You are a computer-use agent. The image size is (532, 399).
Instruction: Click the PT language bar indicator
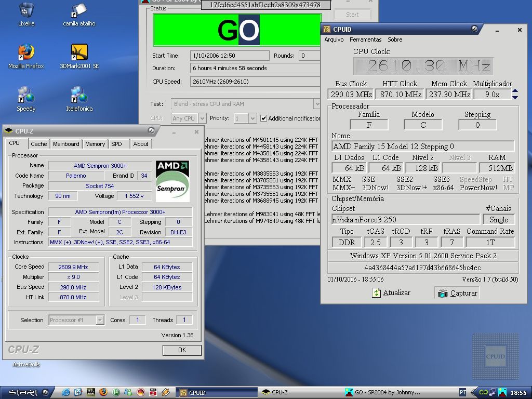pos(462,392)
